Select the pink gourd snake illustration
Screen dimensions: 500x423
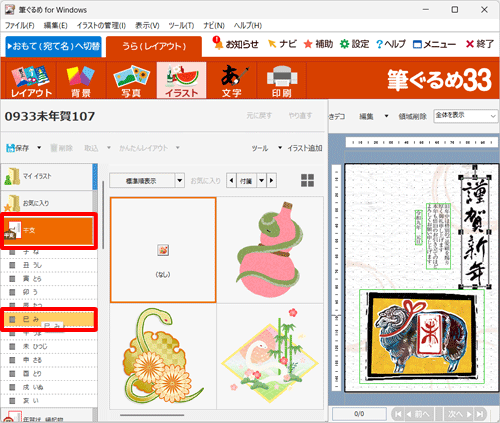tap(270, 250)
